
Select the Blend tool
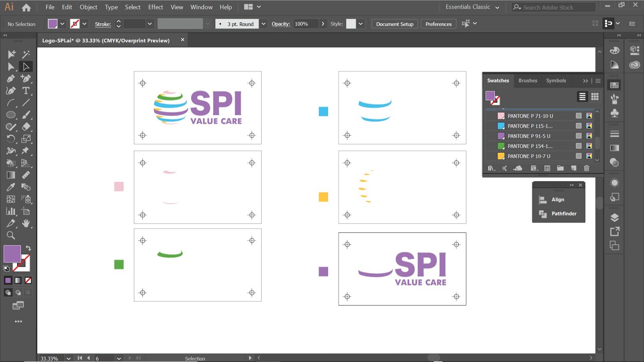click(x=26, y=187)
